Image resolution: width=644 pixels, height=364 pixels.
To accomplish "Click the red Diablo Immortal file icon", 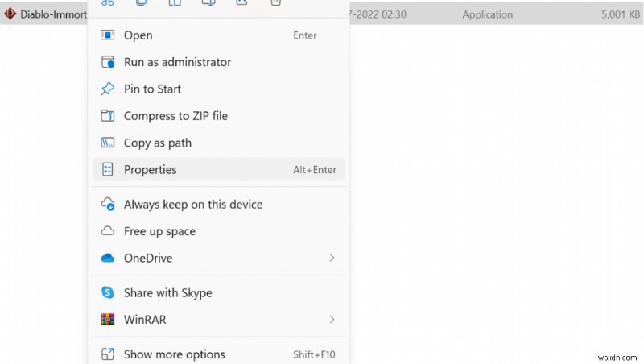I will pos(10,14).
